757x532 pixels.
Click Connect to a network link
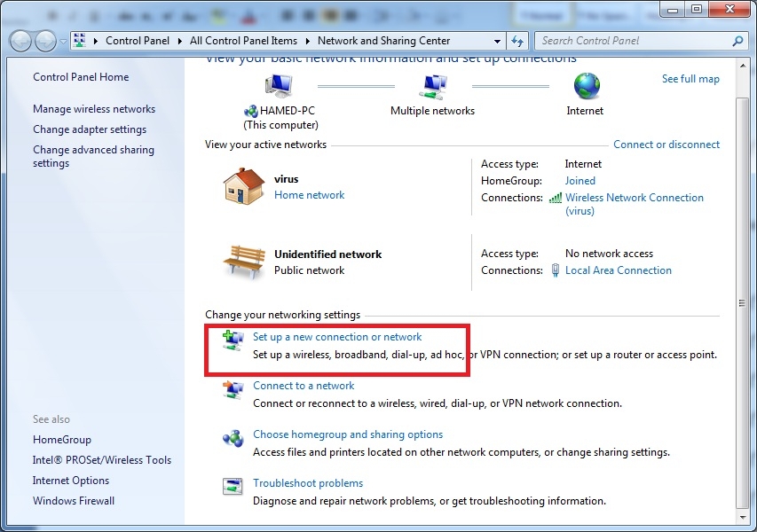[x=304, y=386]
